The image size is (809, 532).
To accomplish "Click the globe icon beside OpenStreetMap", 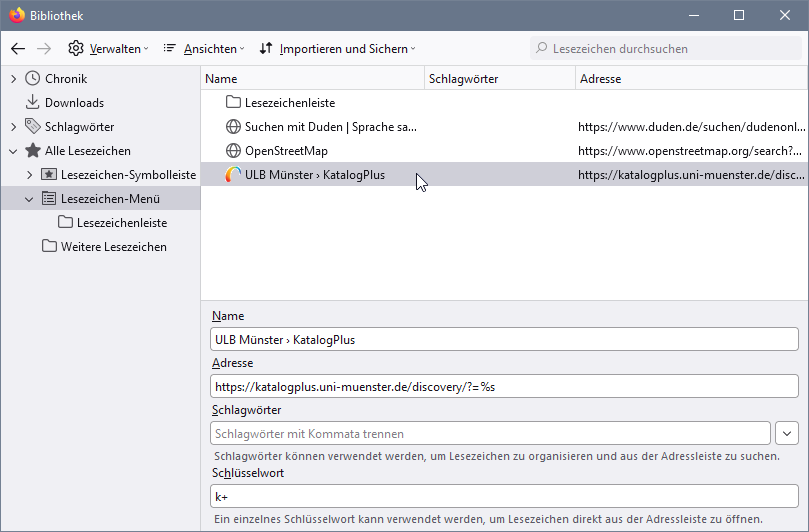I will 233,151.
